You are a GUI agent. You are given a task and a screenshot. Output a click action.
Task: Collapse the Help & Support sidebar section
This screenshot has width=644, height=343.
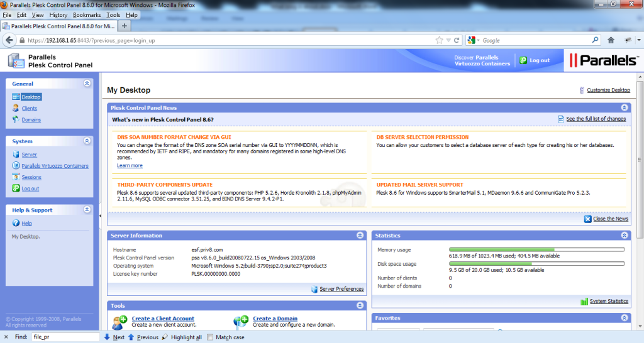point(87,210)
